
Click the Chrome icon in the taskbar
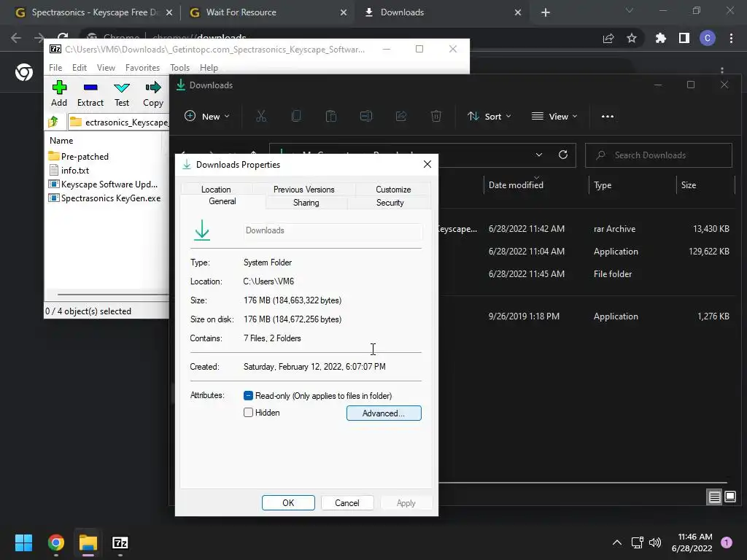point(55,542)
